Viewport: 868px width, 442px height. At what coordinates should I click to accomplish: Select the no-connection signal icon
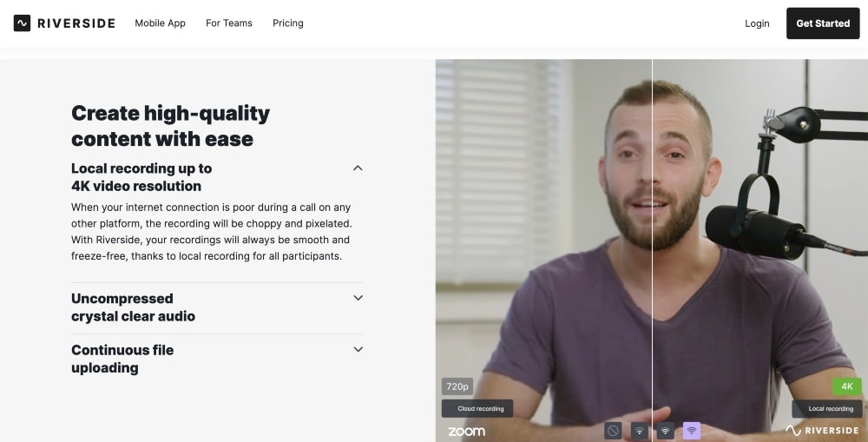[x=613, y=431]
